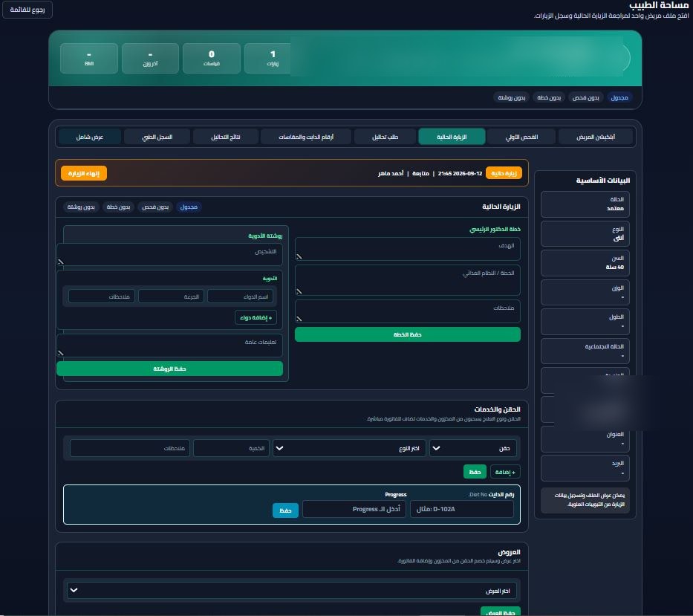Focus the Progress input field
This screenshot has height=616, width=693.
(x=354, y=509)
